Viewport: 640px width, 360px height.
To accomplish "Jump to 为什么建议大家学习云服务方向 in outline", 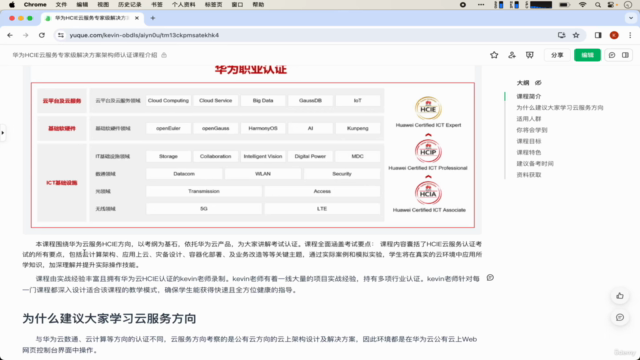I will pyautogui.click(x=560, y=108).
